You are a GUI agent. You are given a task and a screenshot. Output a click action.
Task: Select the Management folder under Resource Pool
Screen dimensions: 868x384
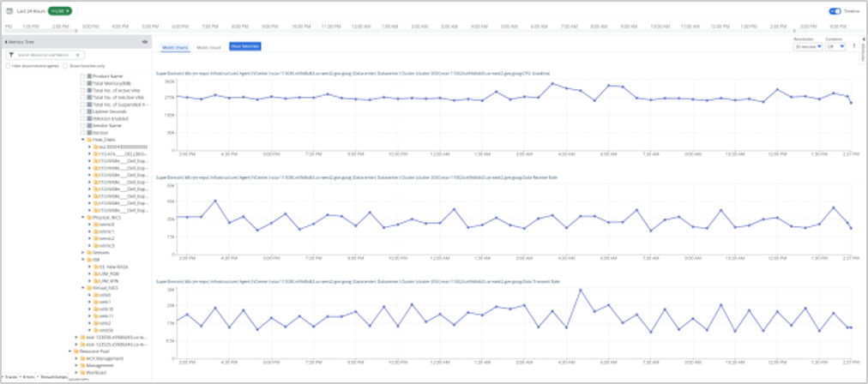pyautogui.click(x=96, y=365)
